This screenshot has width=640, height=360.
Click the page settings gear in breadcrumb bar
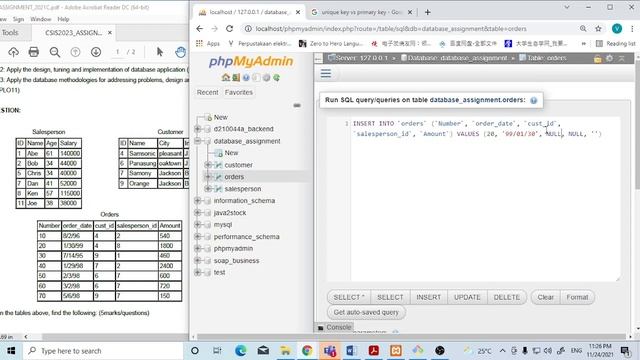click(609, 58)
